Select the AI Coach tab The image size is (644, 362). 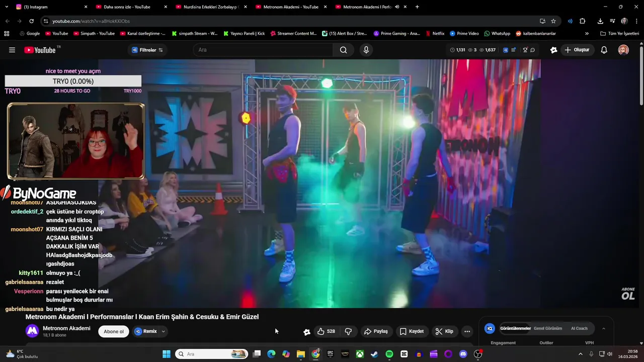pos(579,328)
